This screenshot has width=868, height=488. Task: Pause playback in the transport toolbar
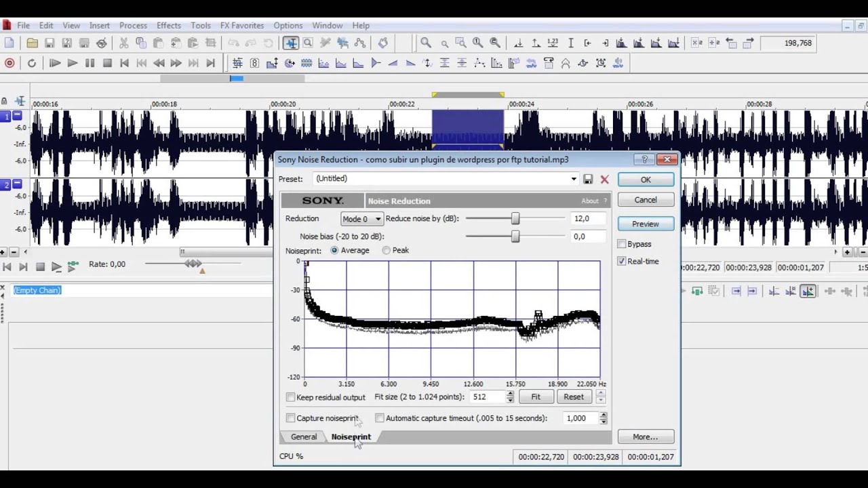click(x=90, y=63)
